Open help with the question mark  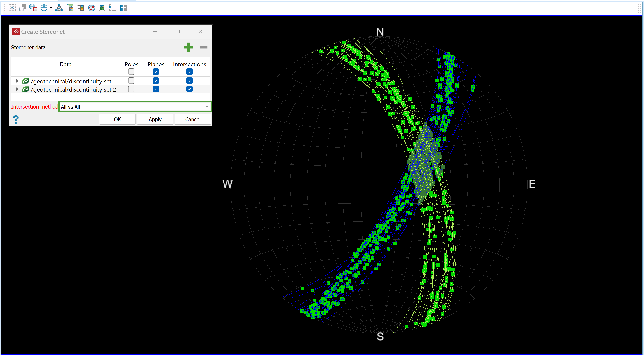[16, 120]
